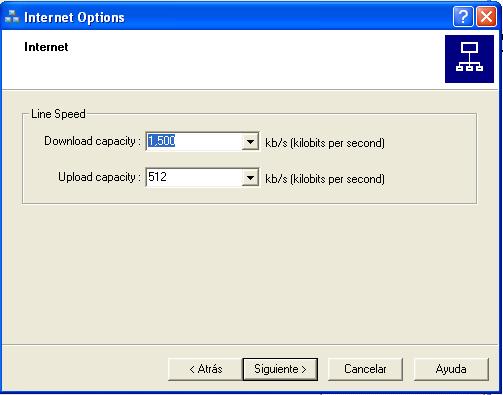
Task: Click the blue network diagram icon in the header
Action: click(469, 59)
